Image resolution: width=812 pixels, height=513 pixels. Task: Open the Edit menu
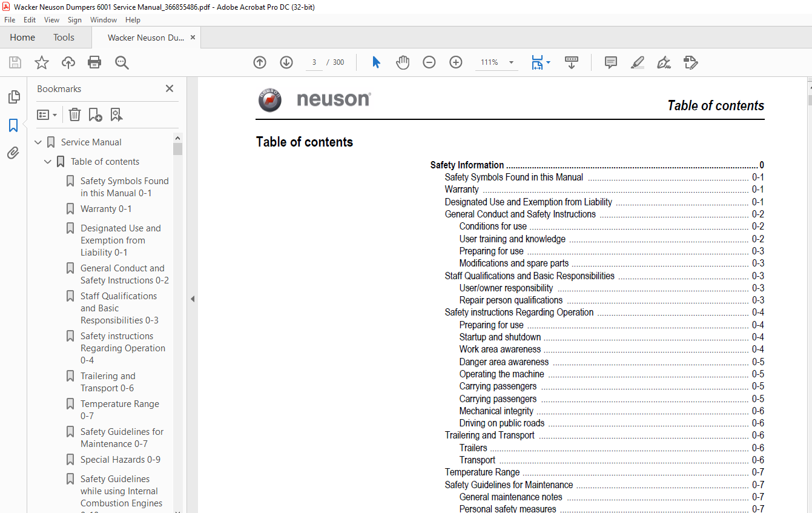(30, 20)
